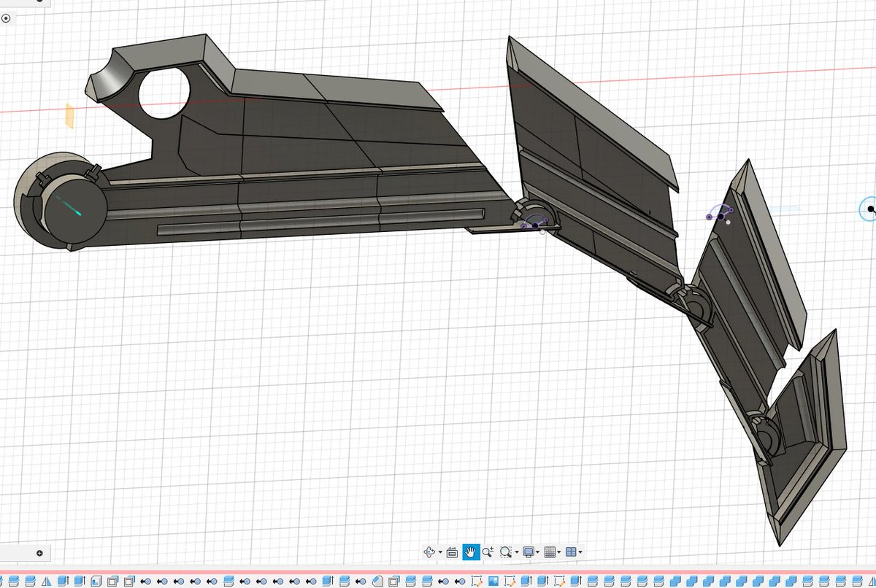Open the zoom window dropdown arrow
Screen dimensions: 876x588
click(517, 552)
